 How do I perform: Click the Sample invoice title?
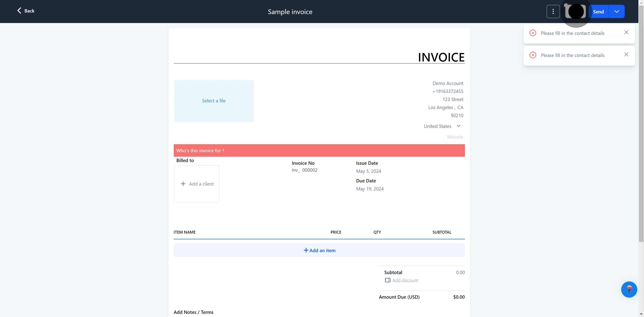click(x=290, y=12)
